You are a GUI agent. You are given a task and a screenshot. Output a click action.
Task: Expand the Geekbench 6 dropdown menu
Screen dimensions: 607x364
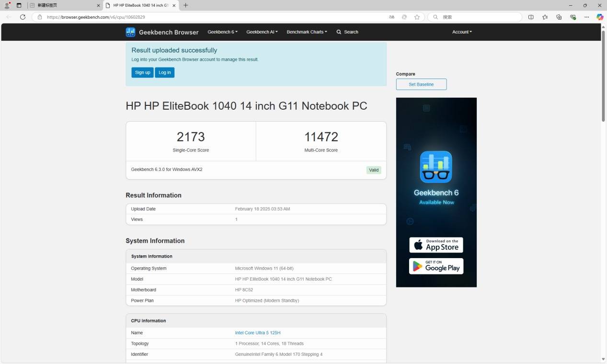[222, 32]
